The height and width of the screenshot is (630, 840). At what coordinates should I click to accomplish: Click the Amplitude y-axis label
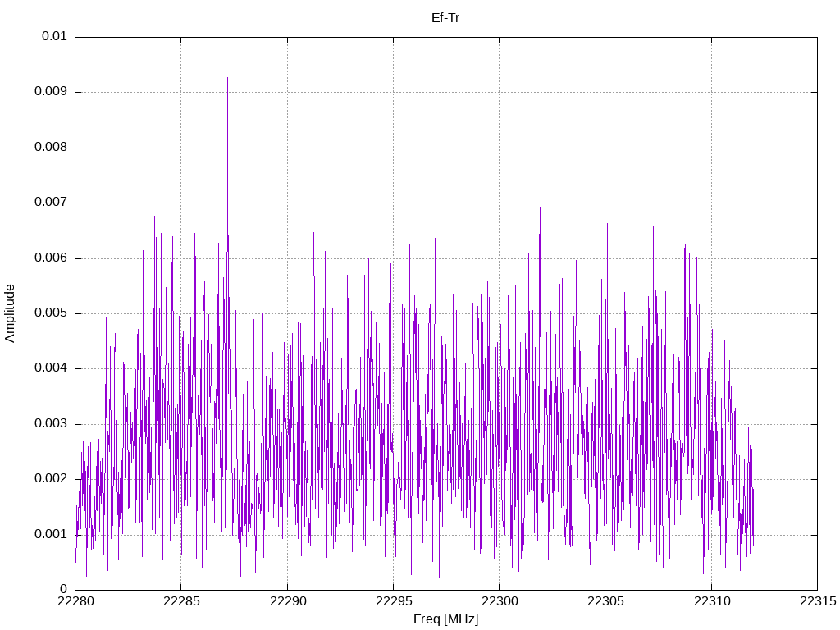[x=10, y=313]
